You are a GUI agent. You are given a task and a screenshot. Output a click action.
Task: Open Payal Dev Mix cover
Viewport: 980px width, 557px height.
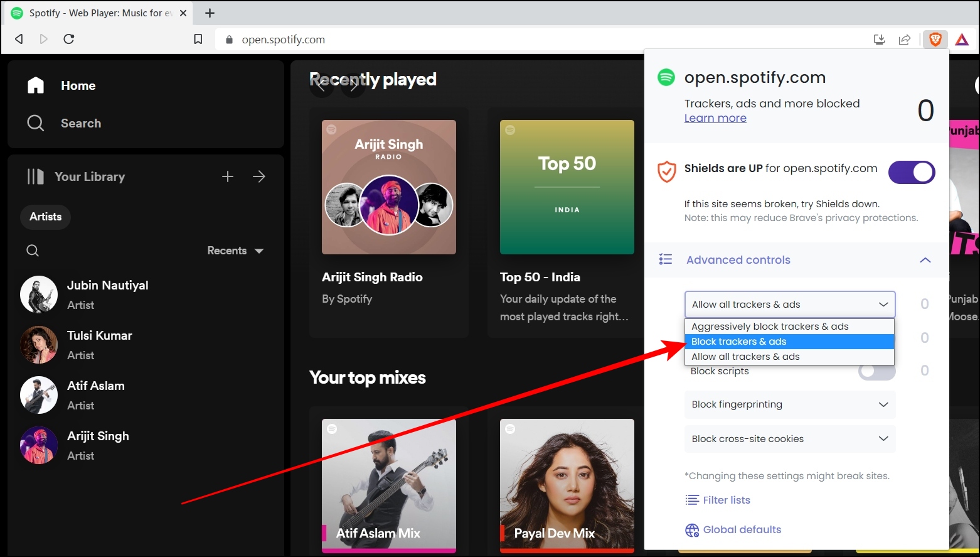point(567,486)
